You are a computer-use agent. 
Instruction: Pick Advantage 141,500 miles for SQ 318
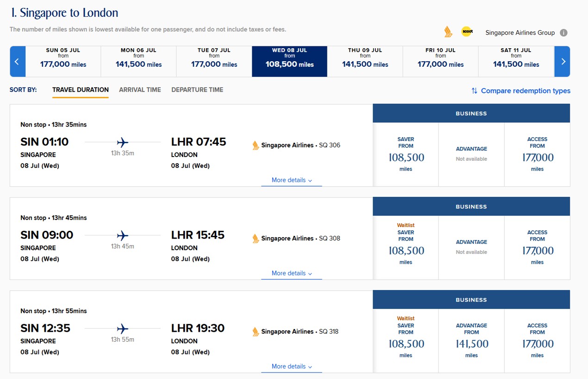pos(471,341)
